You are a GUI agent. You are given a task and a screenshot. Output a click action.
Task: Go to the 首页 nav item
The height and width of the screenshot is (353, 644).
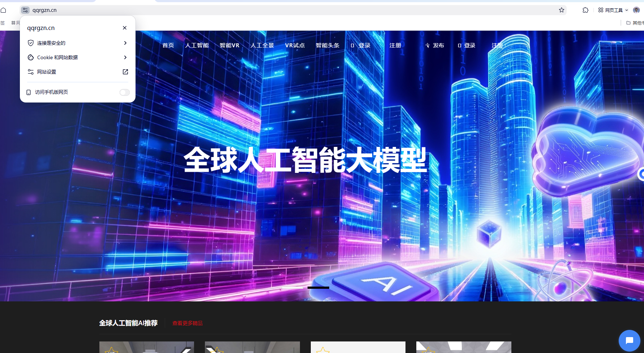point(168,45)
